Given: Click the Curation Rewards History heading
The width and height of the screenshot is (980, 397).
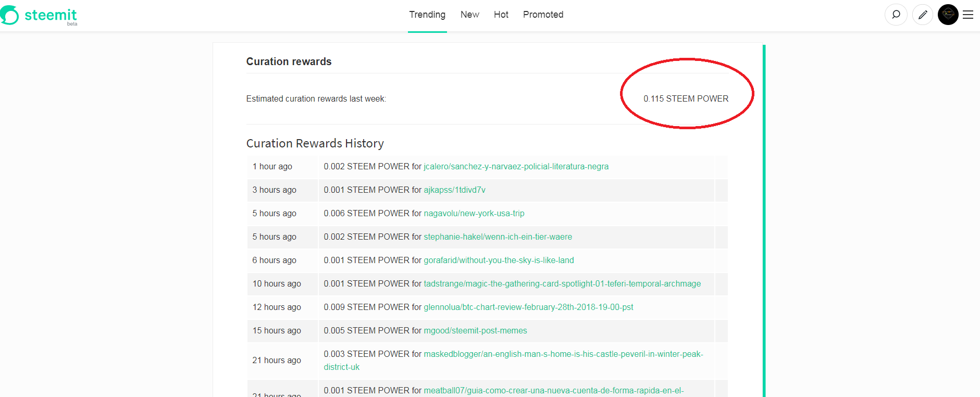Looking at the screenshot, I should [x=315, y=143].
